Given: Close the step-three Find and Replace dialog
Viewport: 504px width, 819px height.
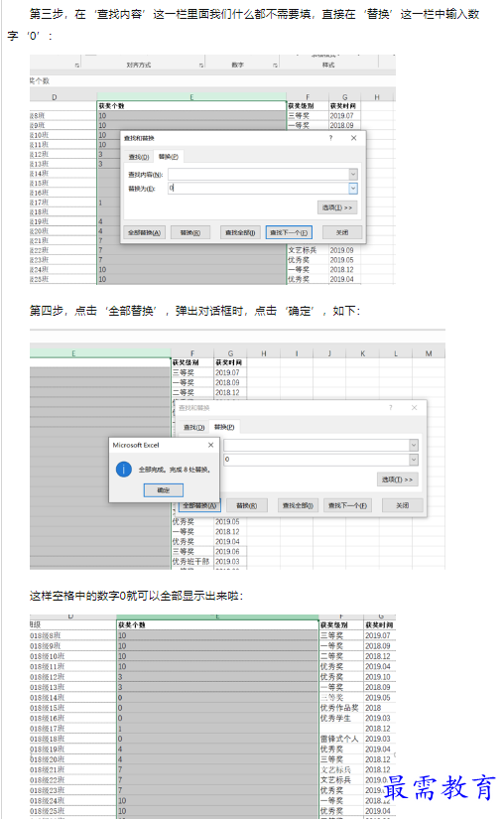Looking at the screenshot, I should click(x=354, y=138).
